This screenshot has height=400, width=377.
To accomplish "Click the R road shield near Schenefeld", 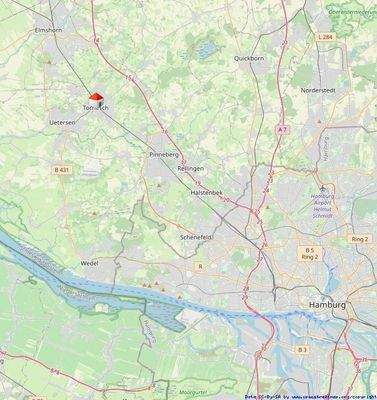I will (x=200, y=266).
